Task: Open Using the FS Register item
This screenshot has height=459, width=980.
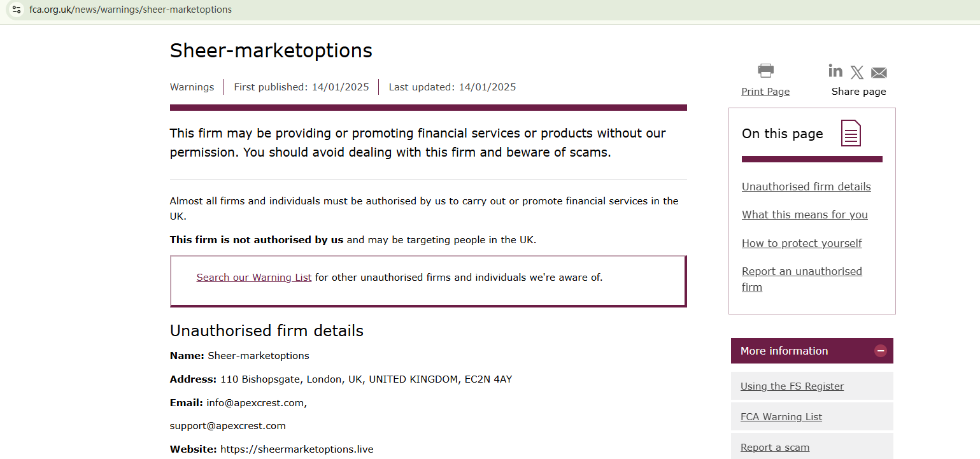Action: (792, 386)
